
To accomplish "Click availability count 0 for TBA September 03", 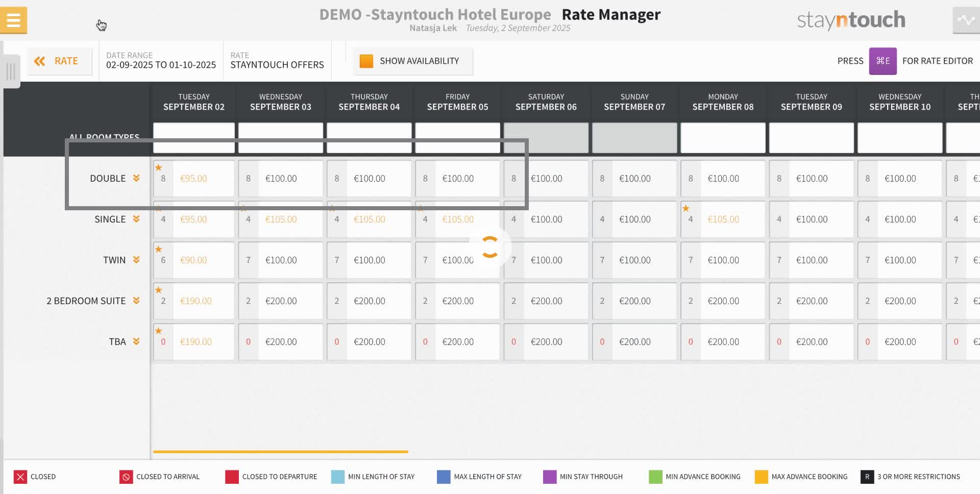I will point(248,342).
